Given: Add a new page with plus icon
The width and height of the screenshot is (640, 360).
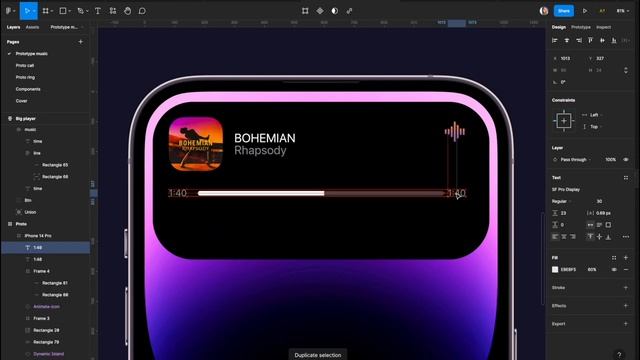Looking at the screenshot, I should [80, 42].
